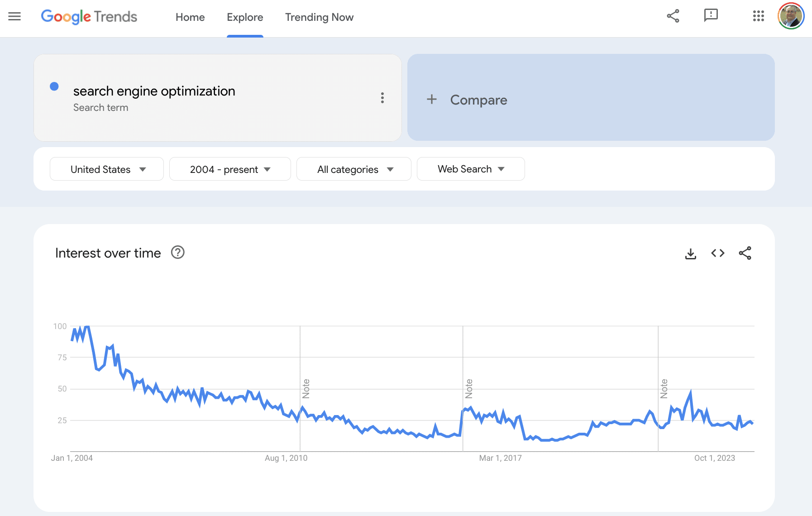Open the Google account avatar
812x516 pixels.
(x=791, y=16)
